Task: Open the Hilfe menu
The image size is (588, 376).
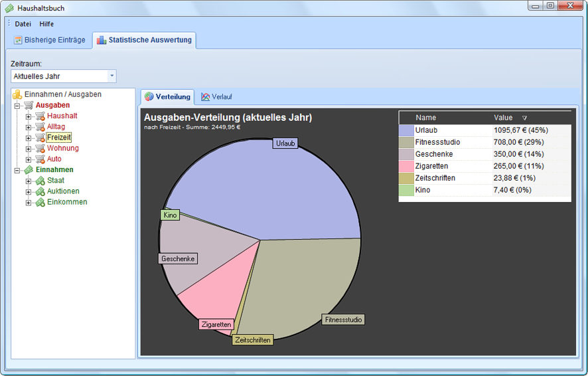Action: [46, 24]
